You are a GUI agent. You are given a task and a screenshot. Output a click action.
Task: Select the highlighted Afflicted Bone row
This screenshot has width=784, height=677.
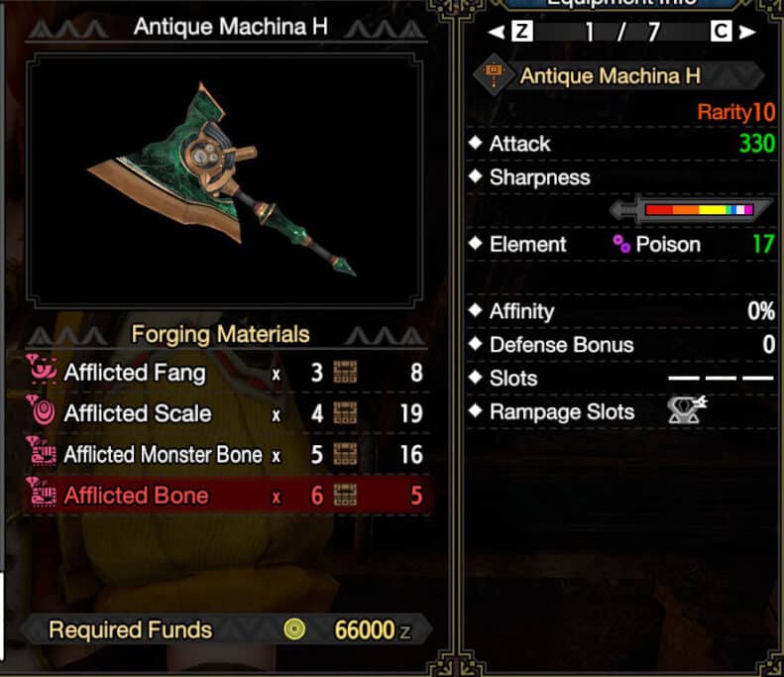pos(227,495)
